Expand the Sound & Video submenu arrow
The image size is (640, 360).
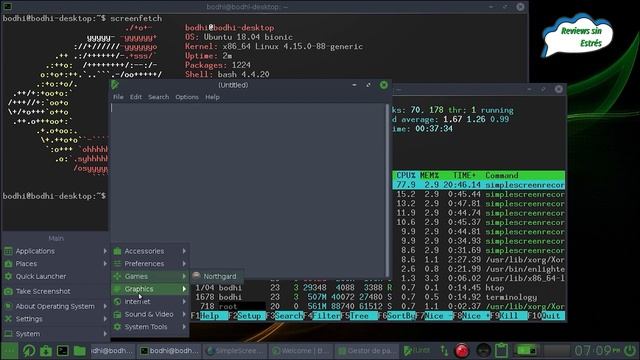point(184,314)
